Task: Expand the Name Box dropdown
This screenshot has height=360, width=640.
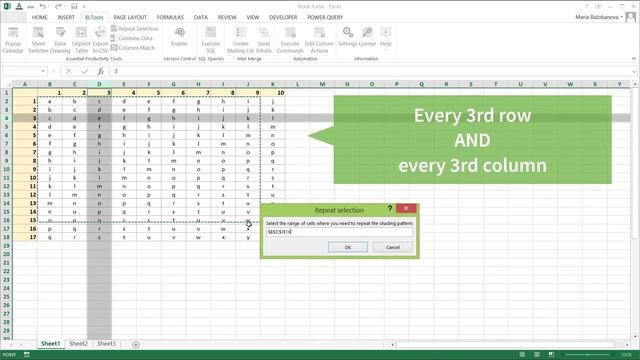Action: pyautogui.click(x=43, y=71)
